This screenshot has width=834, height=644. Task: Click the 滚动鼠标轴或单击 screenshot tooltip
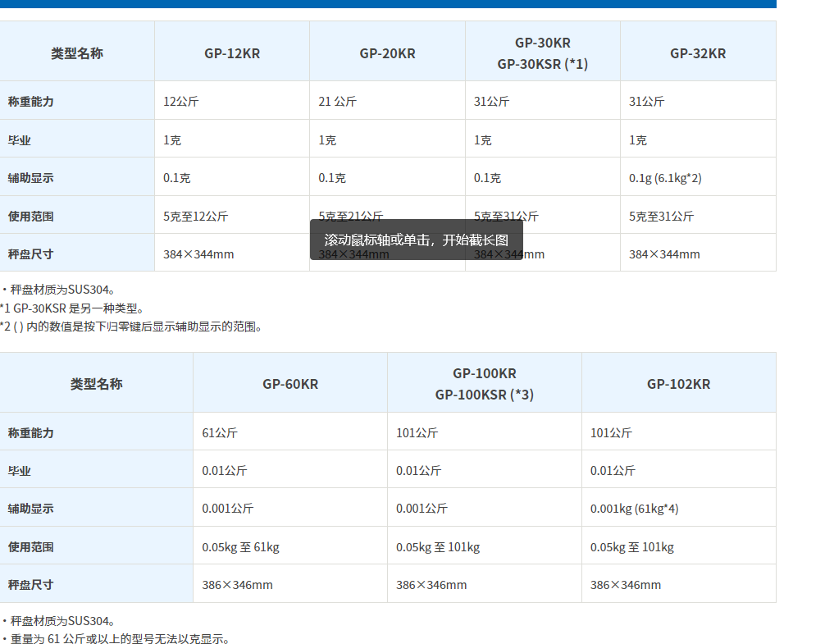416,240
